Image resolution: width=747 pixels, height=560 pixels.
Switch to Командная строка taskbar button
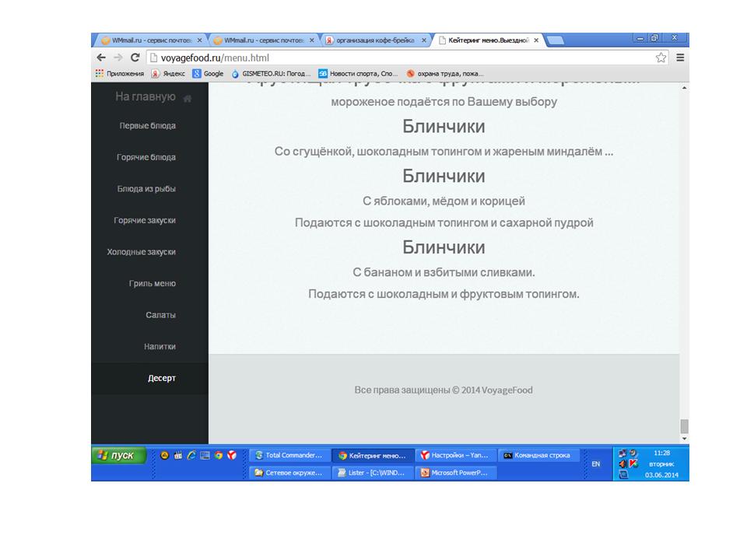tap(538, 455)
